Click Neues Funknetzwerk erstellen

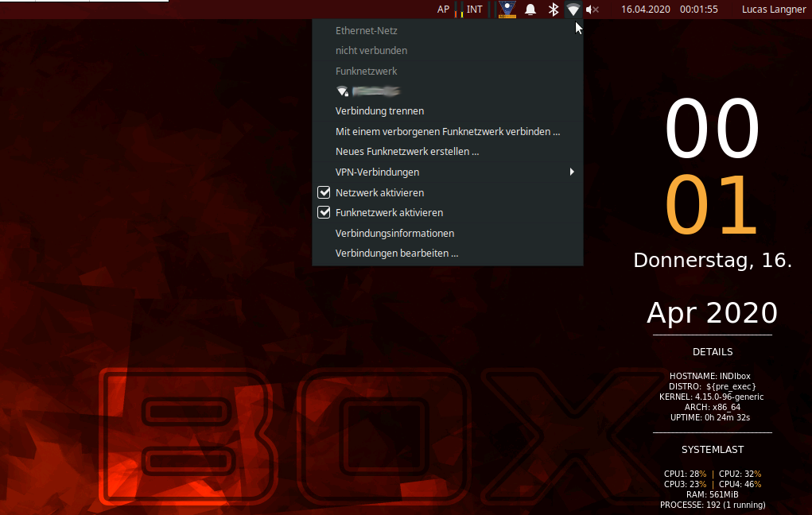407,152
